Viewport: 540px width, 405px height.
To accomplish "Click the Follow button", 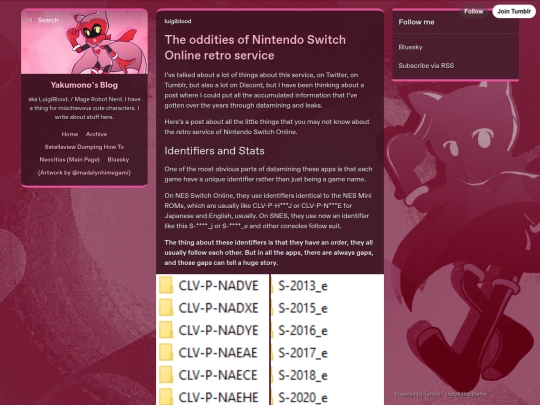I will tap(474, 11).
